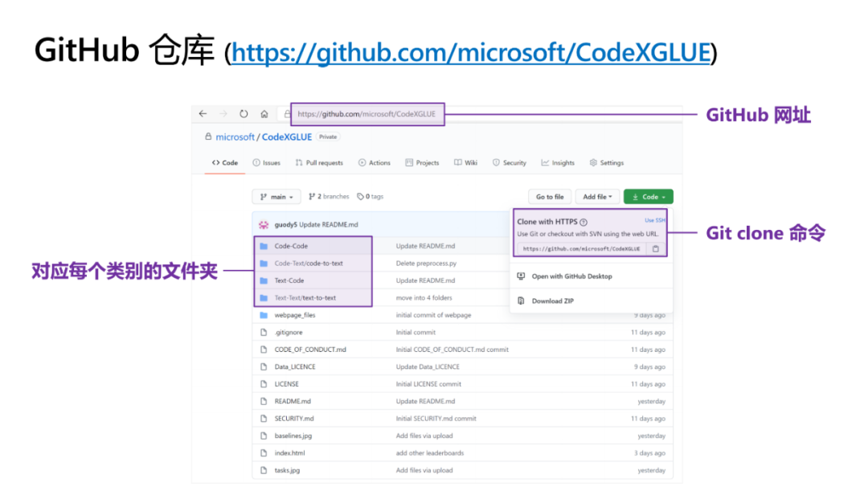Viewport: 868px width, 491px height.
Task: Click the browser forward arrow
Action: click(x=223, y=113)
